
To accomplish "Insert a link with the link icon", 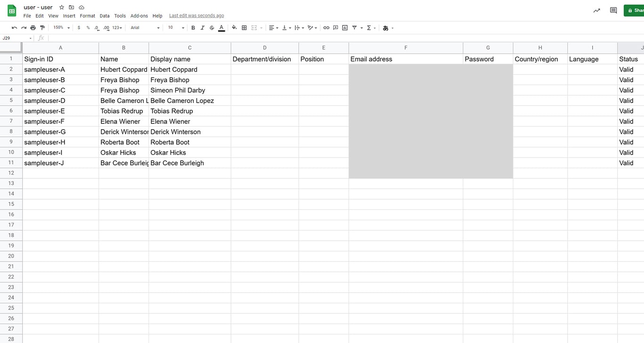I will [326, 28].
